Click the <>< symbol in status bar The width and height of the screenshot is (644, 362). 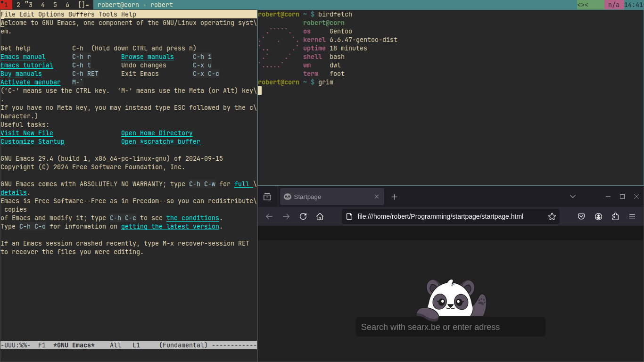coord(583,5)
